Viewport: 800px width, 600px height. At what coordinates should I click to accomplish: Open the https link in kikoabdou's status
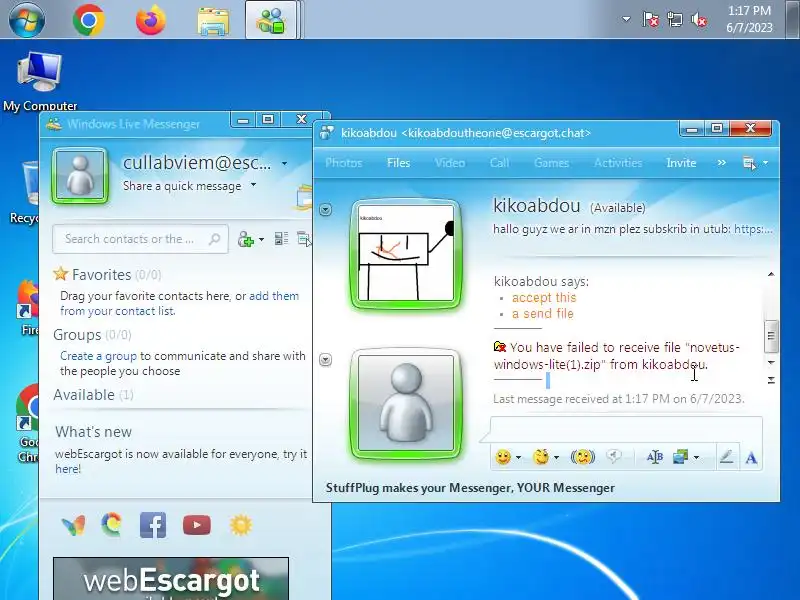coord(753,229)
